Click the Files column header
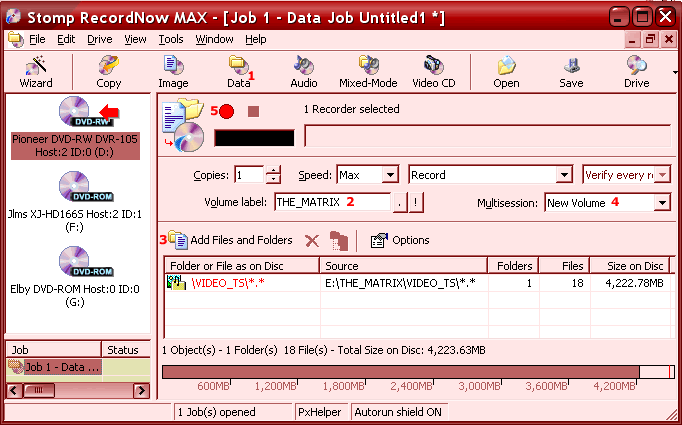 (x=565, y=266)
